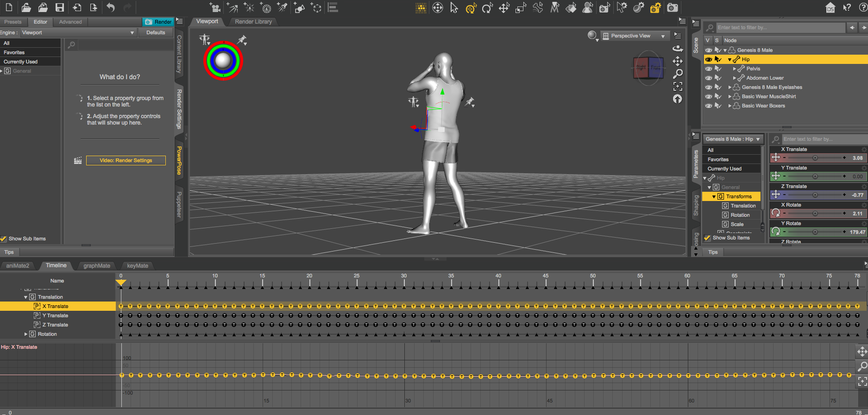Image resolution: width=868 pixels, height=415 pixels.
Task: Toggle visibility of Basic Wear Boxers
Action: [709, 106]
